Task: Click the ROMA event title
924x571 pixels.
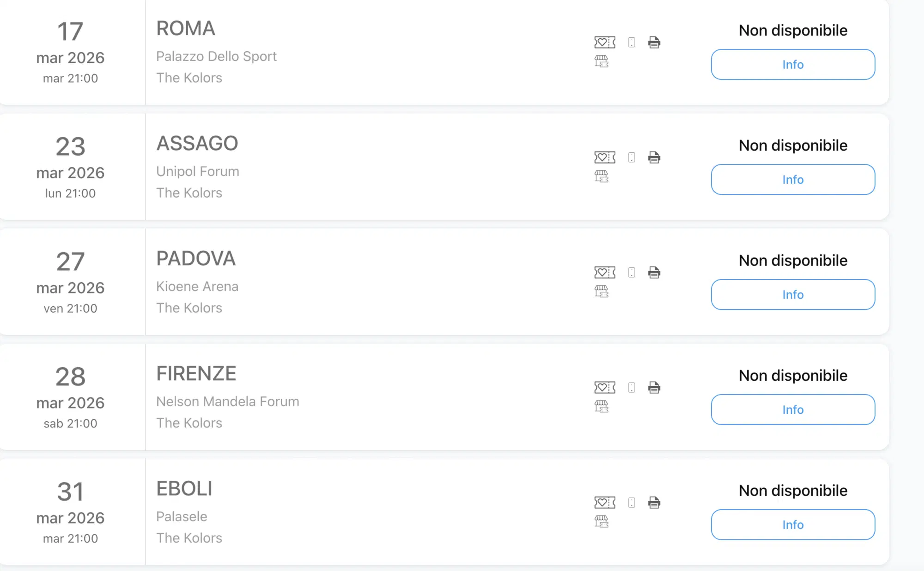Action: point(186,29)
